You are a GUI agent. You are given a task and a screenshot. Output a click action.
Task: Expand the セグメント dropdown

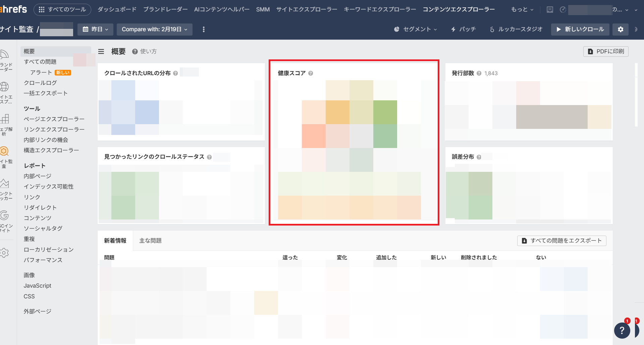click(415, 30)
